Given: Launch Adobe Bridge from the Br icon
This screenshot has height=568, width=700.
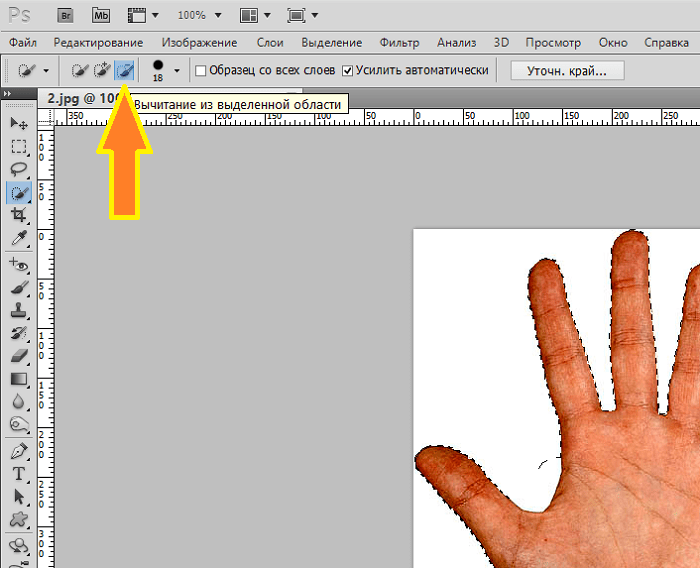Looking at the screenshot, I should point(65,16).
